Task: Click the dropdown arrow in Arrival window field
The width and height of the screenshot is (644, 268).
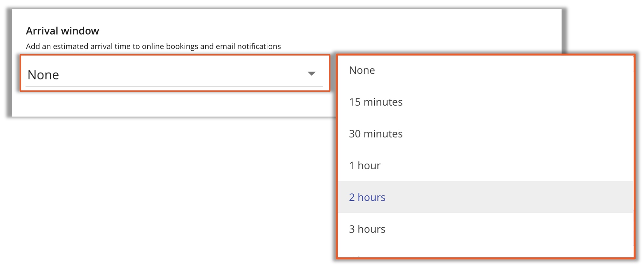Action: (311, 74)
